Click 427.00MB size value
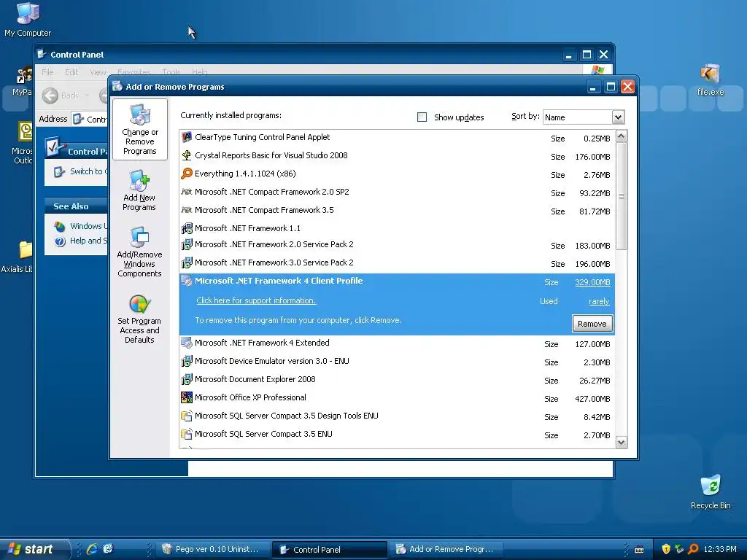 [592, 399]
